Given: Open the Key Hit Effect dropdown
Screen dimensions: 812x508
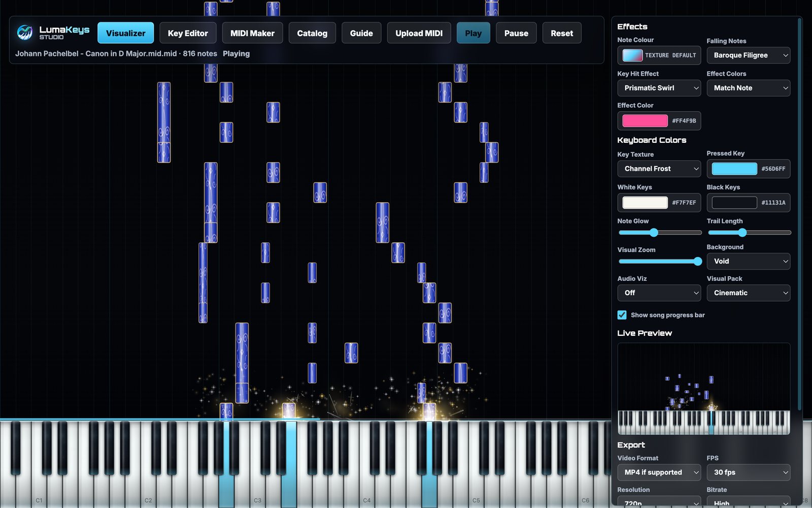Looking at the screenshot, I should (x=659, y=88).
